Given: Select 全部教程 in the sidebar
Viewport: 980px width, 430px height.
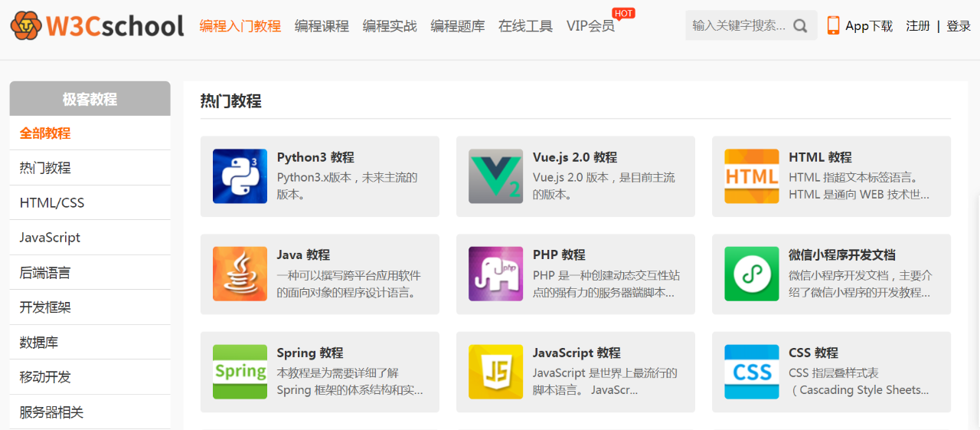Looking at the screenshot, I should 90,133.
